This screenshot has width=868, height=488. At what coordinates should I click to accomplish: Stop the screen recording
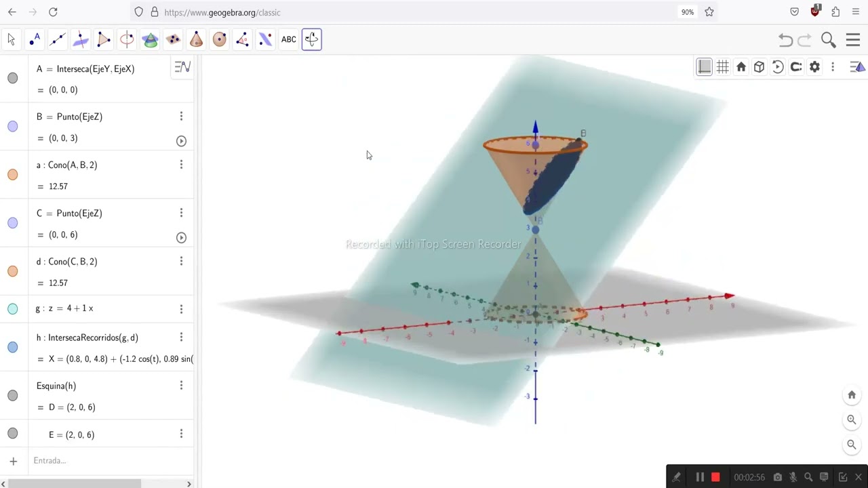[x=715, y=477]
